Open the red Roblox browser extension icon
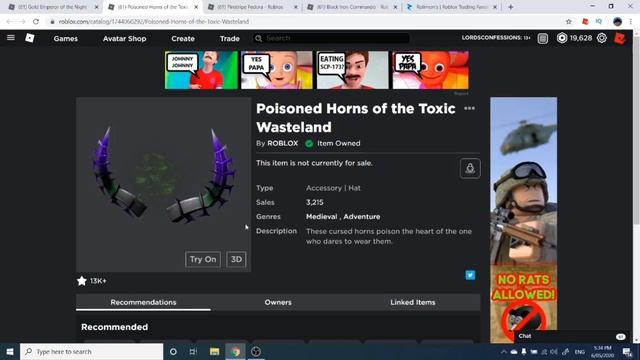This screenshot has height=360, width=640. pos(585,22)
